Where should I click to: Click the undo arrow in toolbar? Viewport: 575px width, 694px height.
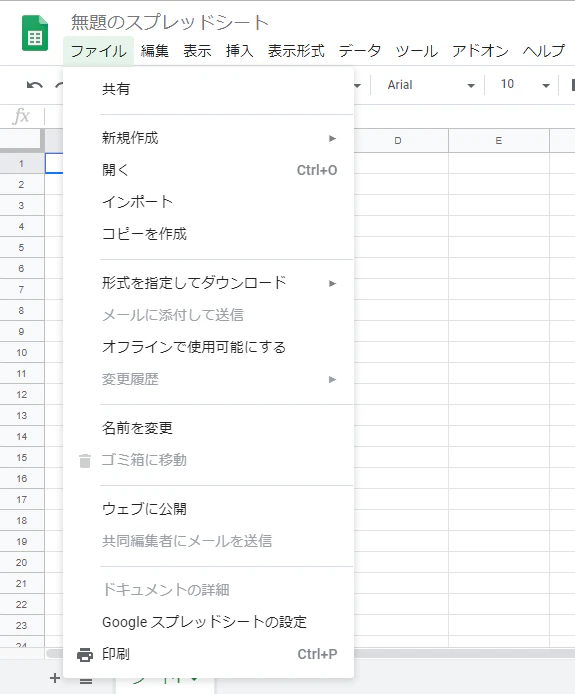tap(35, 85)
